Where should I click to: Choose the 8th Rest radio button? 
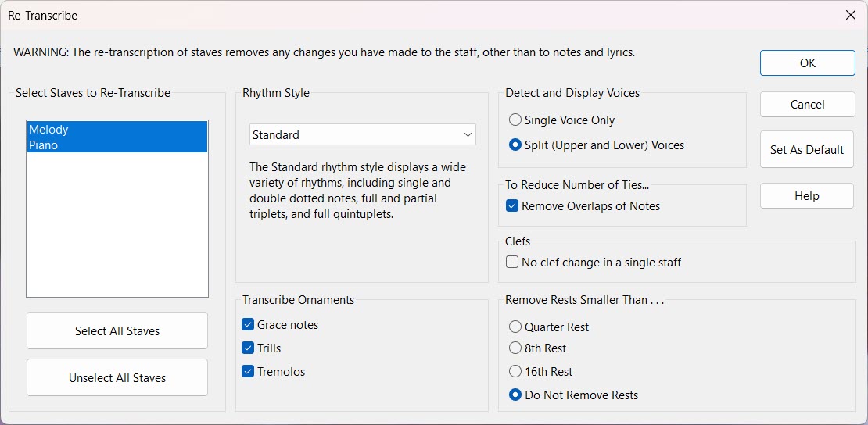pos(515,348)
